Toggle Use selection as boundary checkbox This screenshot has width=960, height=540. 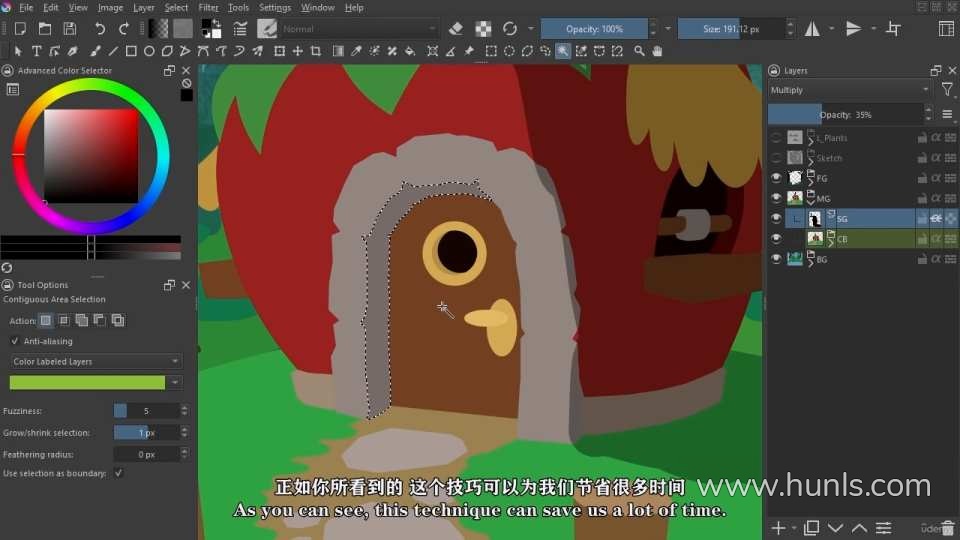tap(119, 473)
